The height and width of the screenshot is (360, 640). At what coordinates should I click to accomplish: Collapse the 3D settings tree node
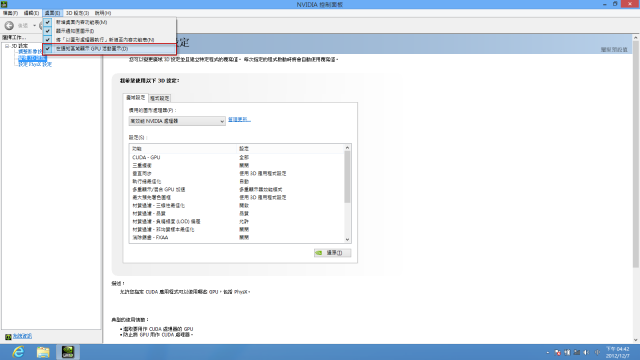click(x=7, y=46)
